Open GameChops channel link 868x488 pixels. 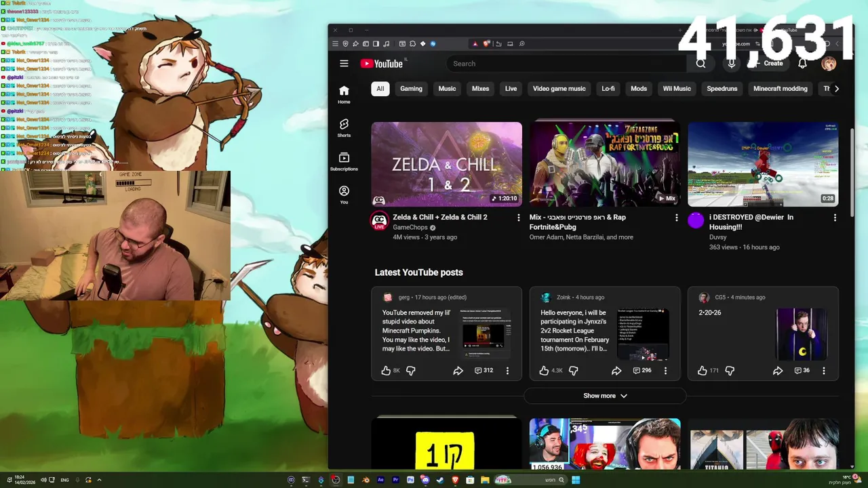click(x=410, y=228)
